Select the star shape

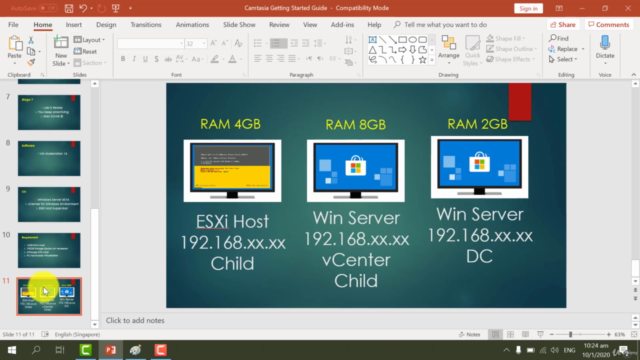422,60
